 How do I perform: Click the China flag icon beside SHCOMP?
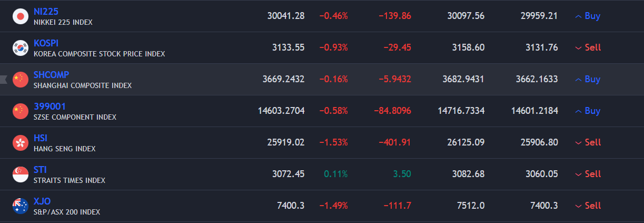20,80
